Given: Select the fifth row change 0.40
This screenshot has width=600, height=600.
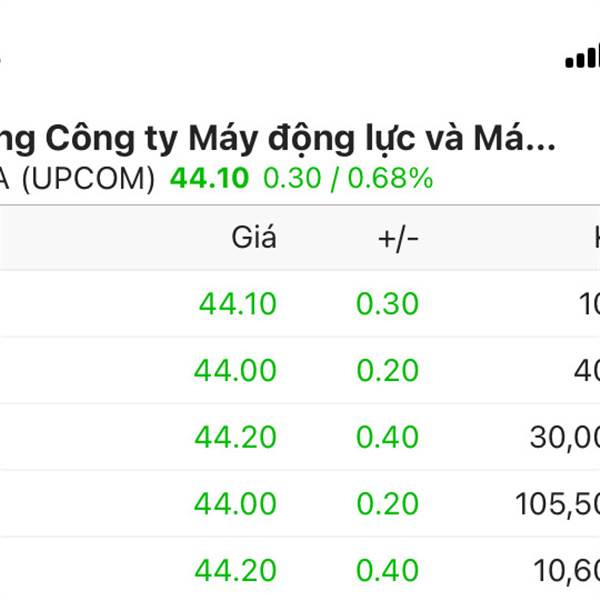Looking at the screenshot, I should click(x=387, y=570).
